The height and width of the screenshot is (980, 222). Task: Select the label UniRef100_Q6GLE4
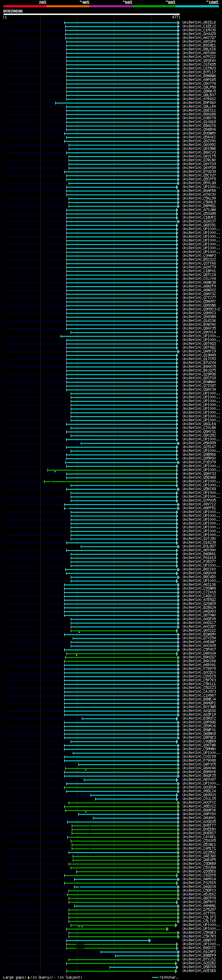199,424
